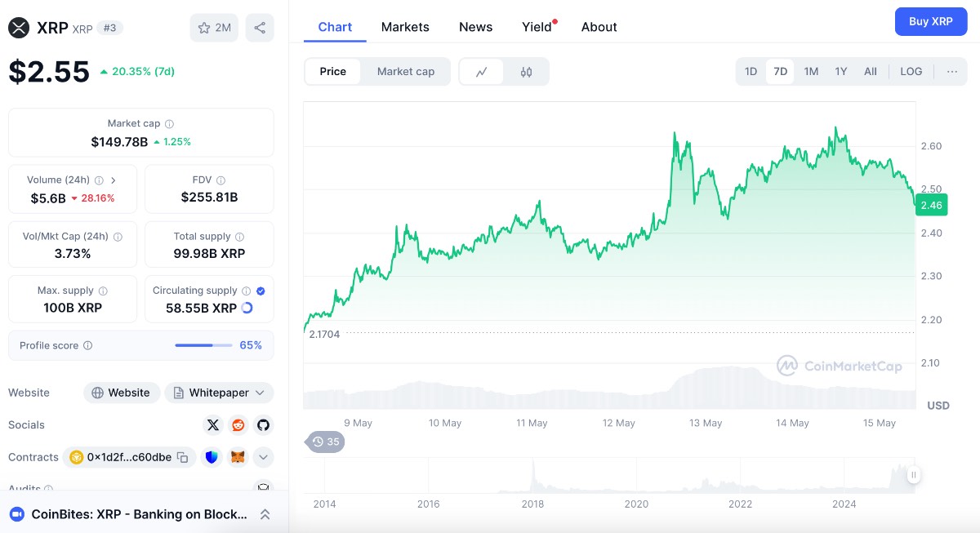Set chart range to 1M
Image resolution: width=980 pixels, height=533 pixels.
pyautogui.click(x=811, y=72)
